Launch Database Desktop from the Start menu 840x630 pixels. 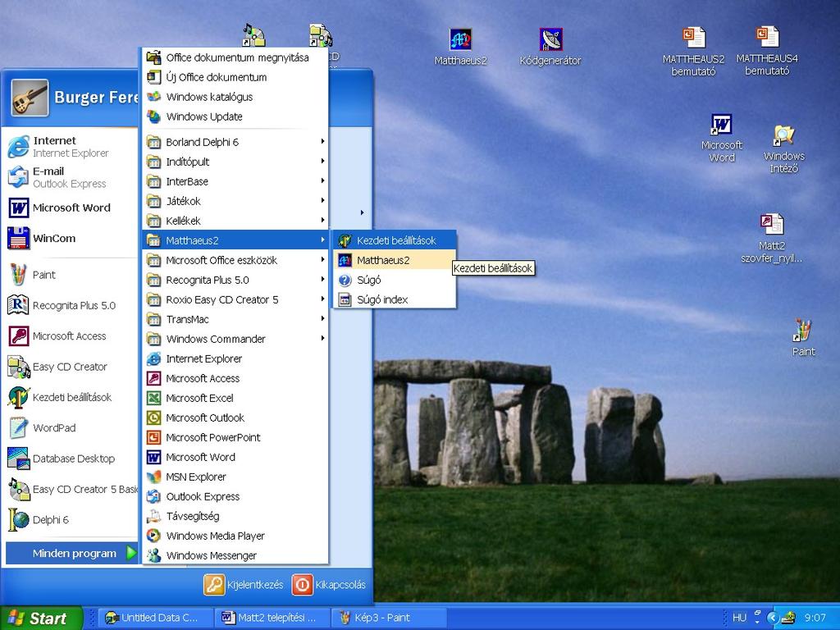(71, 459)
